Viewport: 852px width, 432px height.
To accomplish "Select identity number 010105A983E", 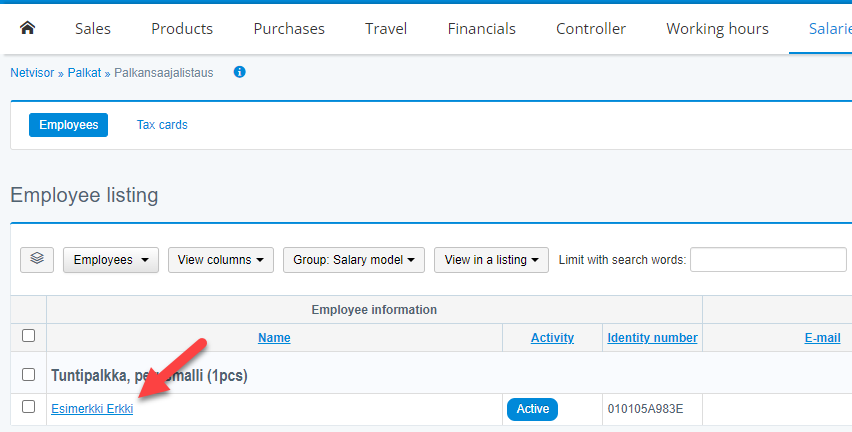I will pyautogui.click(x=645, y=409).
